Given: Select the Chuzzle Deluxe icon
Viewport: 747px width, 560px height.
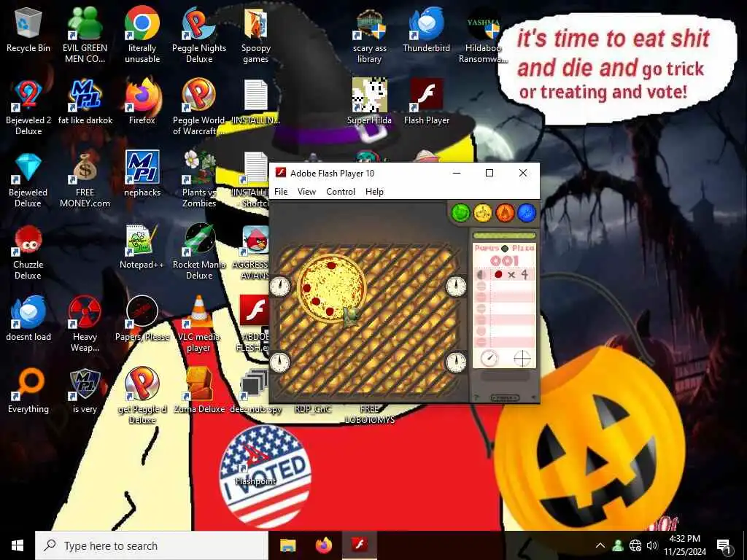Looking at the screenshot, I should (x=28, y=252).
